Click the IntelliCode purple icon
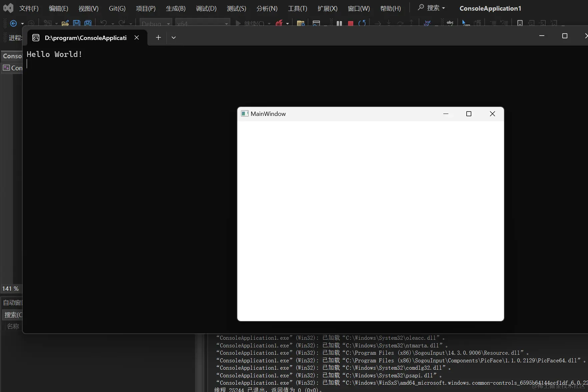 427,23
